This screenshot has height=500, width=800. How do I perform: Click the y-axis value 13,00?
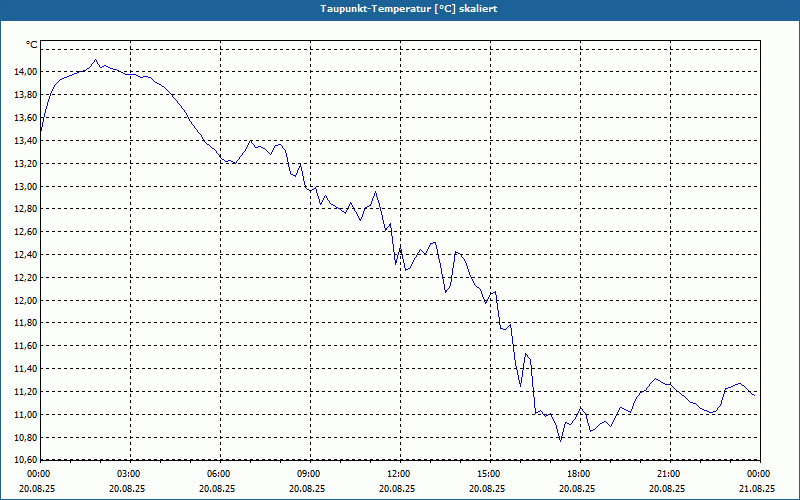26,187
